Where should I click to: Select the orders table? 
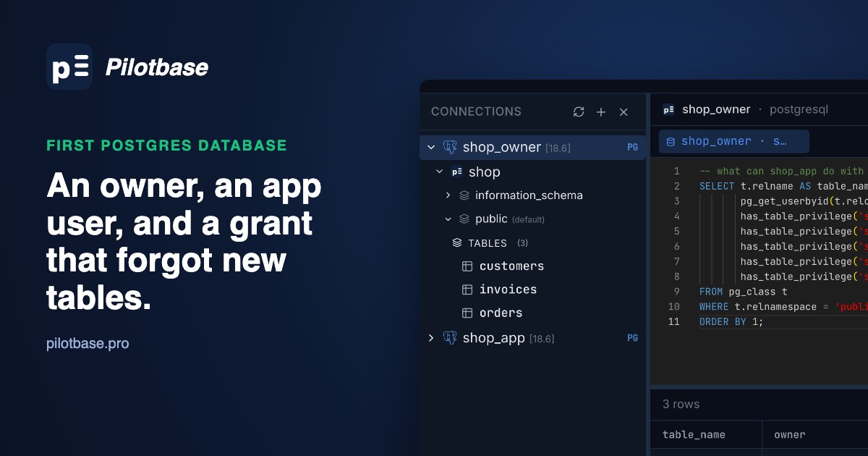pos(501,313)
